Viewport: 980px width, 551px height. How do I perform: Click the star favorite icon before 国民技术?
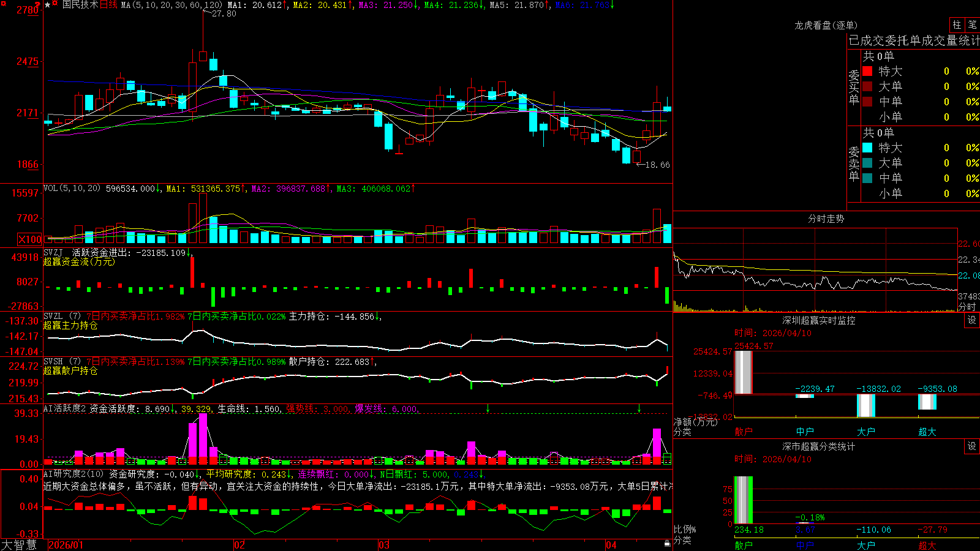pyautogui.click(x=48, y=5)
